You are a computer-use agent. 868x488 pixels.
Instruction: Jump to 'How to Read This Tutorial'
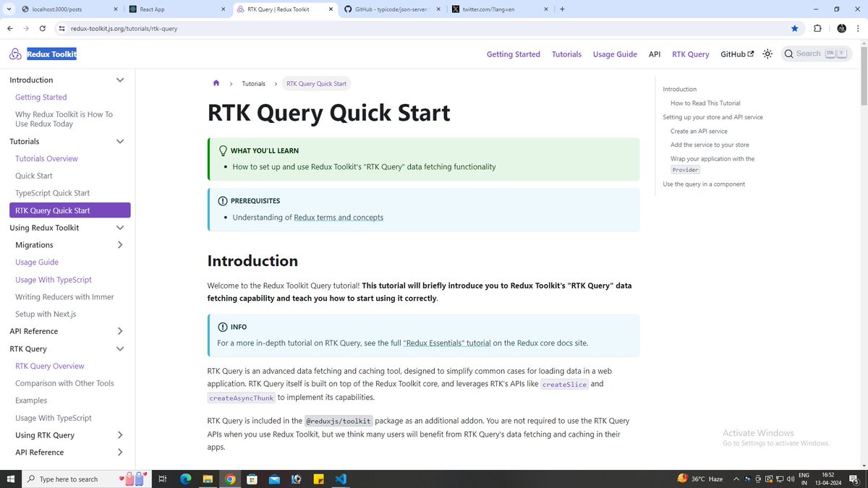click(705, 103)
